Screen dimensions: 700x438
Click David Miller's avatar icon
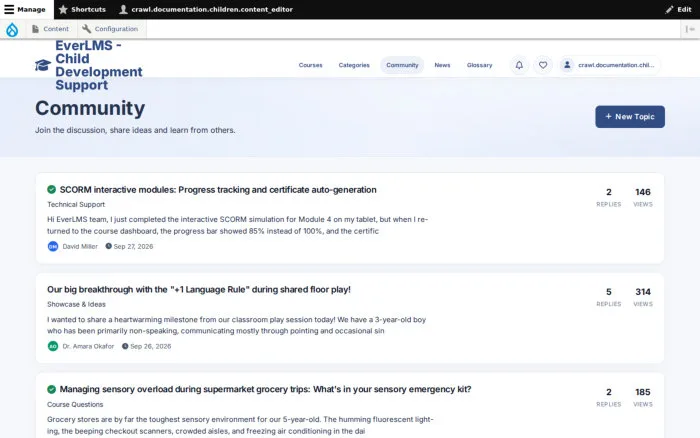pyautogui.click(x=53, y=246)
